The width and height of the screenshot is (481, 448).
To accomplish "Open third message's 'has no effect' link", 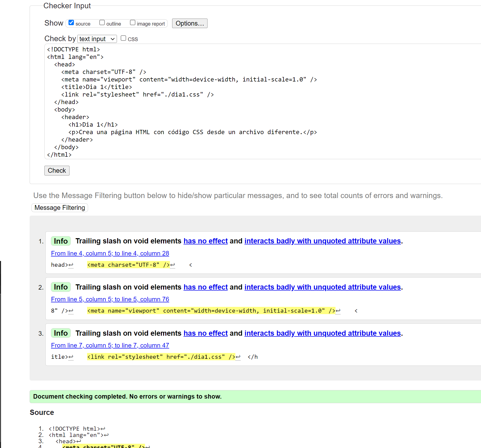I will pos(205,333).
